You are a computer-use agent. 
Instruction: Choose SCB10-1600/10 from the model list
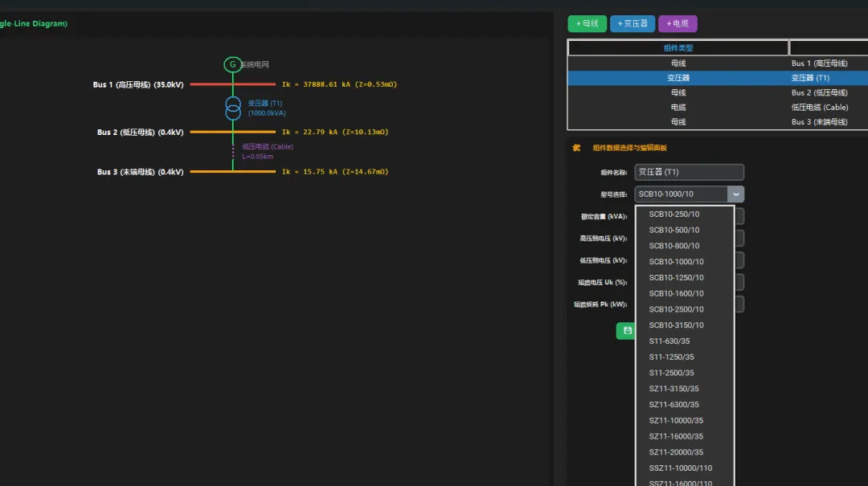(x=685, y=293)
